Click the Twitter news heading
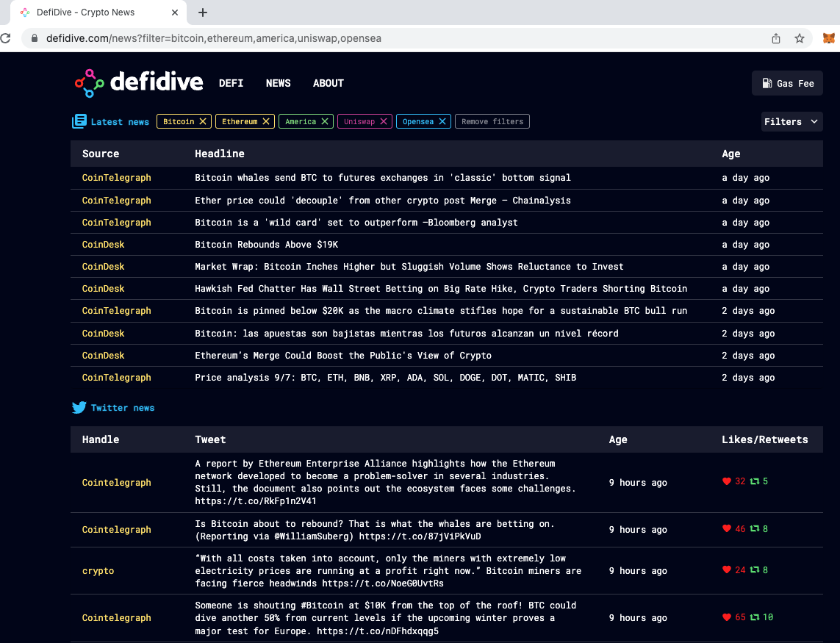This screenshot has height=643, width=840. coord(123,408)
